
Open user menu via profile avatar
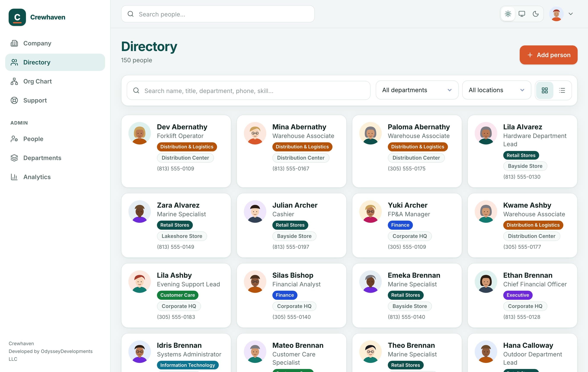click(x=556, y=14)
